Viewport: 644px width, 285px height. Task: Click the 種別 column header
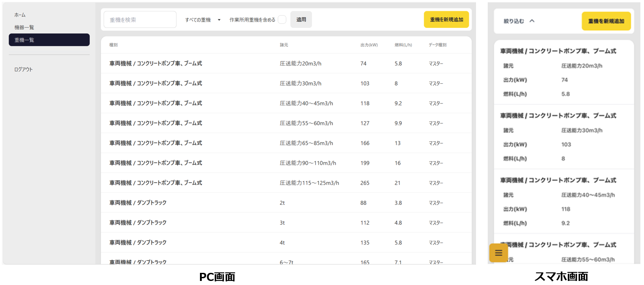[x=113, y=45]
